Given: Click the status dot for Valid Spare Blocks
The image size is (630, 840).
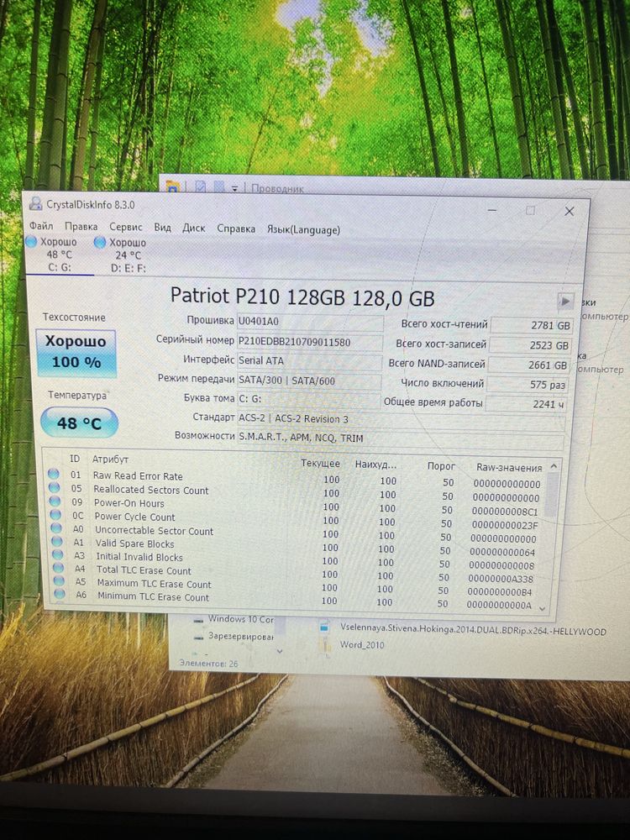Looking at the screenshot, I should pos(57,541).
